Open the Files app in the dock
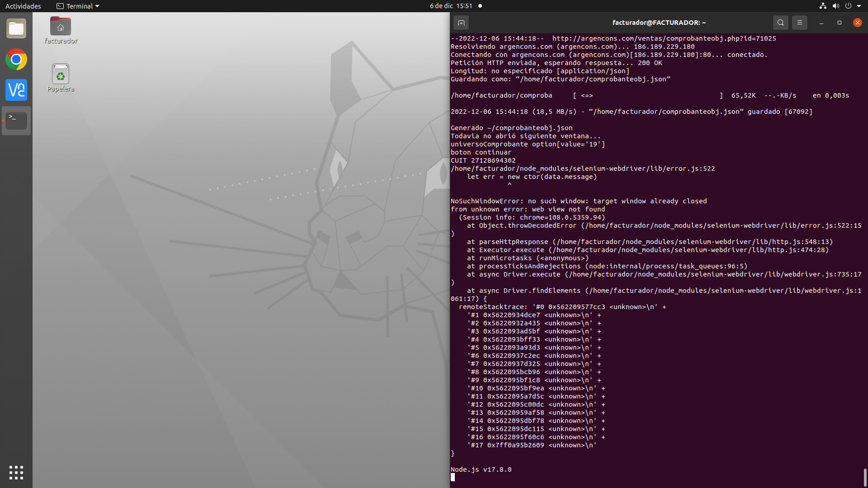Image resolution: width=868 pixels, height=488 pixels. point(16,29)
